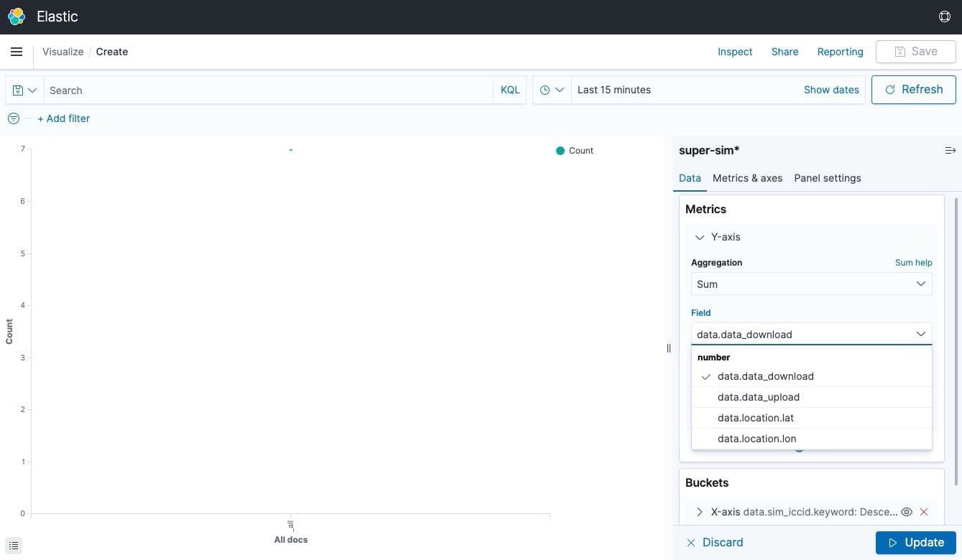Image resolution: width=962 pixels, height=560 pixels.
Task: Open the calendar quick date menu
Action: (x=552, y=90)
